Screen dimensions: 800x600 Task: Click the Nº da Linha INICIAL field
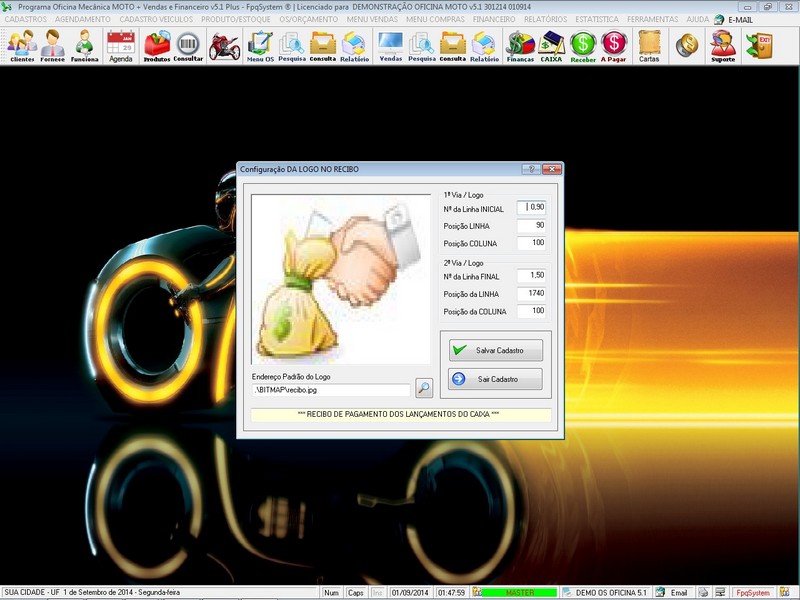click(x=532, y=208)
